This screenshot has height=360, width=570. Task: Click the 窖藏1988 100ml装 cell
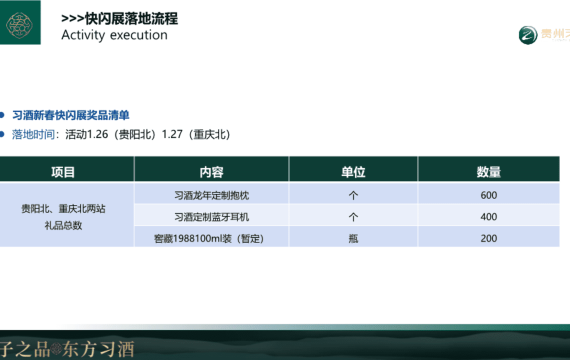pyautogui.click(x=212, y=237)
